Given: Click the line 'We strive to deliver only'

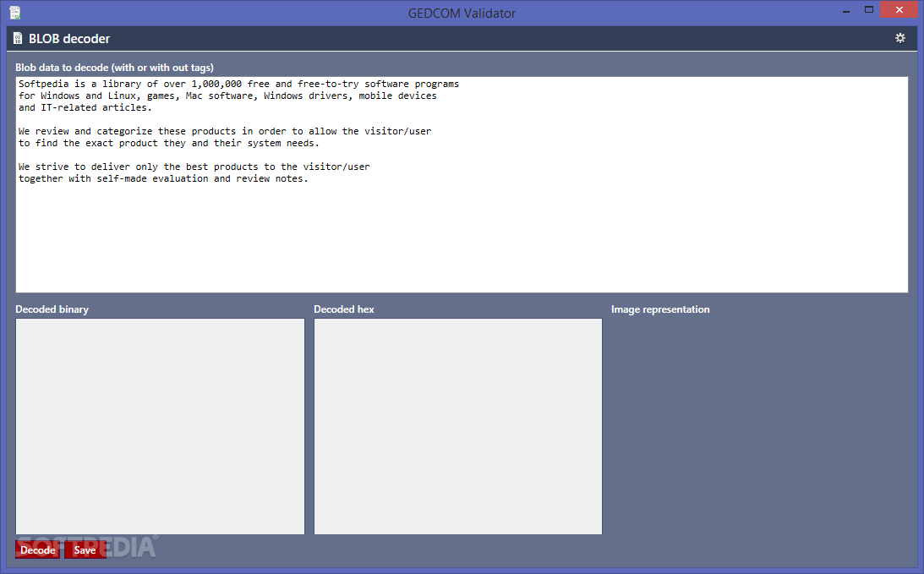Looking at the screenshot, I should click(x=194, y=167).
